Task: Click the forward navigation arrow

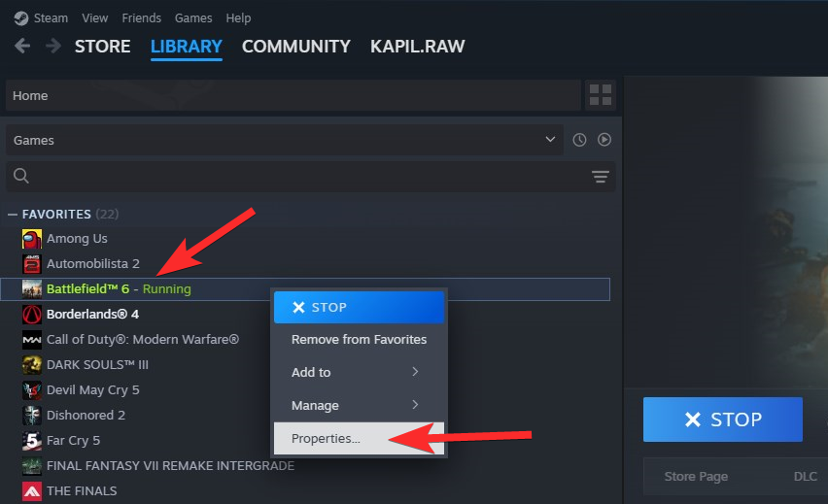Action: click(x=51, y=47)
